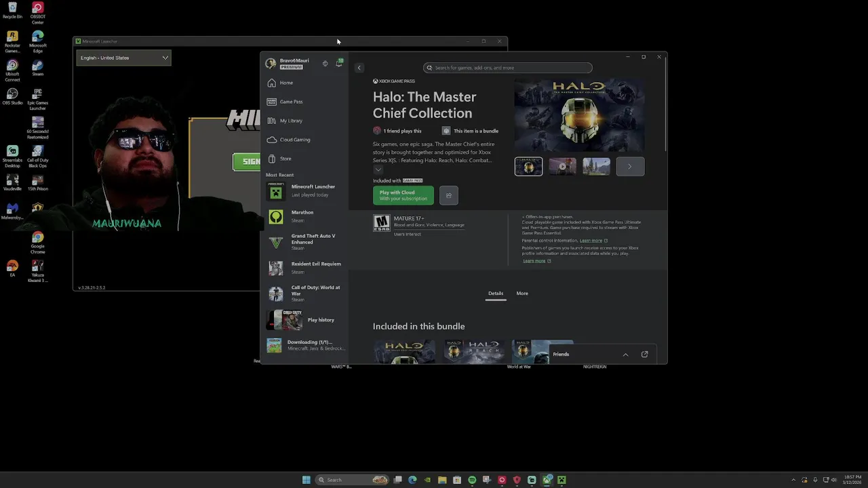Open Home in Xbox sidebar
Screen dimensions: 868x488
304,83
